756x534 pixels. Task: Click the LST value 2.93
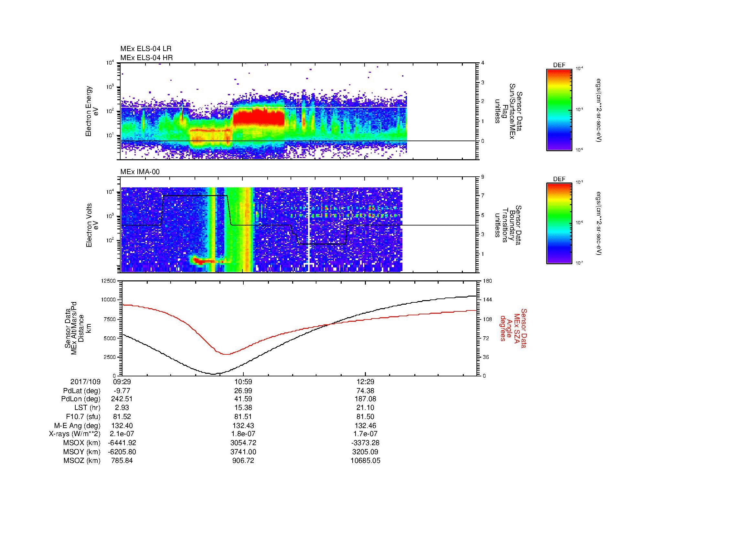click(x=122, y=408)
